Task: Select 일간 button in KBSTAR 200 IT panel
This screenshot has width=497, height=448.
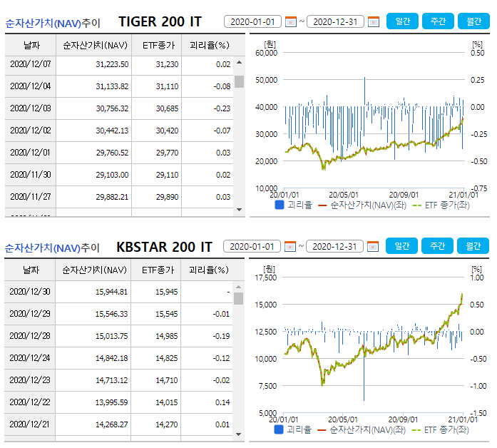Action: (x=402, y=246)
